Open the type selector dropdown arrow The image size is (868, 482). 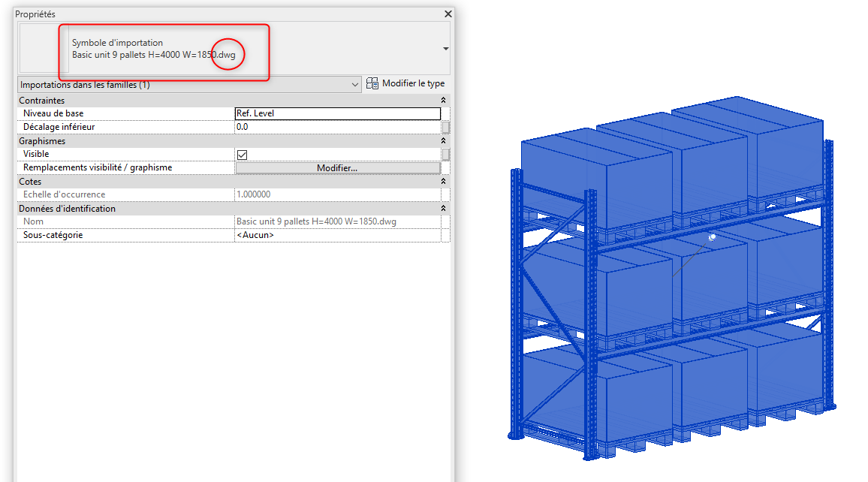click(445, 49)
